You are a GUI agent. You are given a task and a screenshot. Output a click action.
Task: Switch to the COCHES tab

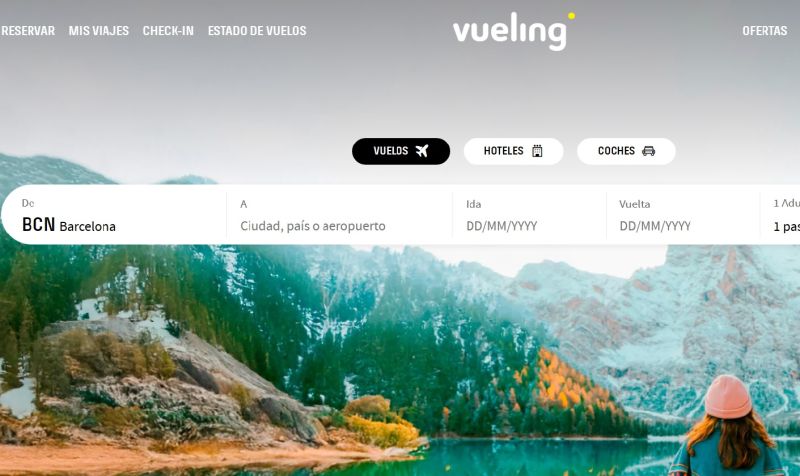(x=626, y=151)
